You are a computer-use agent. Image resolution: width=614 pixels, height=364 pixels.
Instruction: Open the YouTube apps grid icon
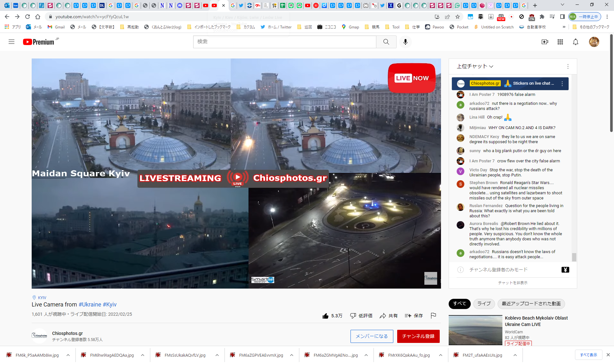pyautogui.click(x=560, y=42)
